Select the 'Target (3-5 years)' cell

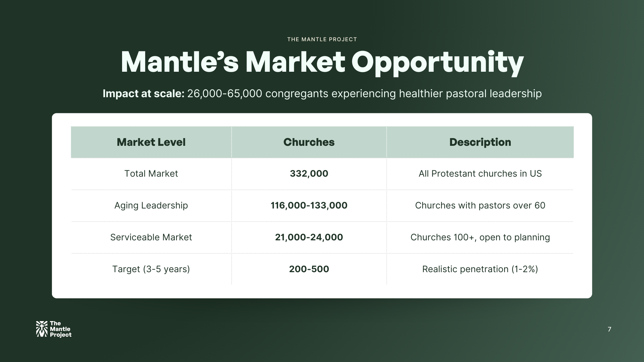coord(151,269)
